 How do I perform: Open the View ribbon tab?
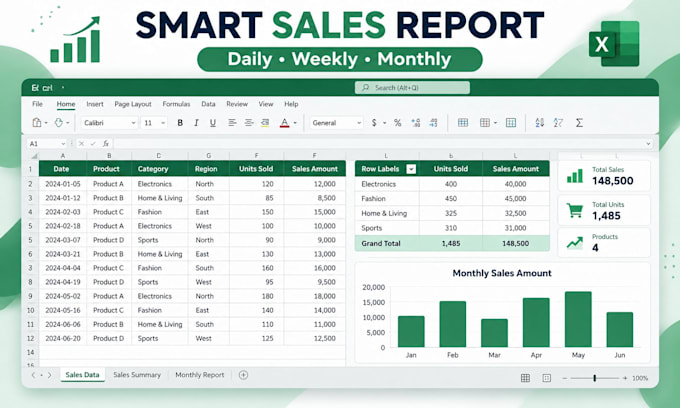click(266, 104)
